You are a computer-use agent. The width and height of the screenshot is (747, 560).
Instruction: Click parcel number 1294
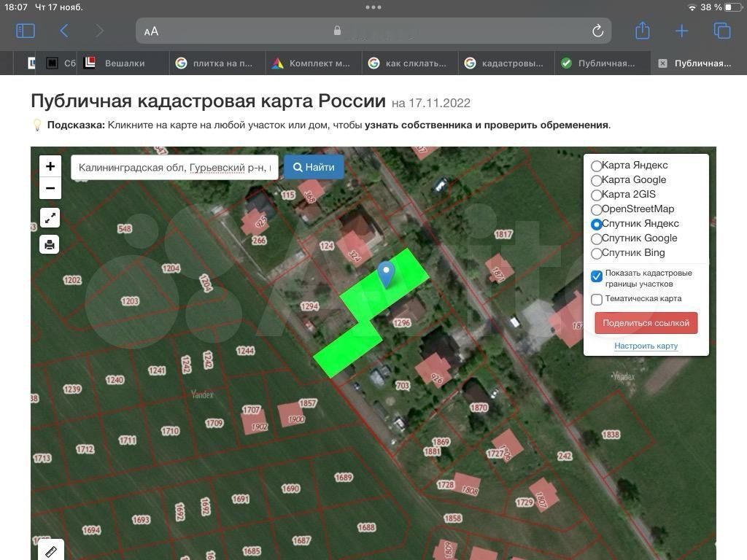point(309,306)
